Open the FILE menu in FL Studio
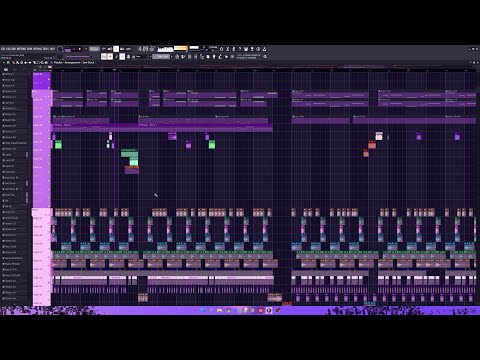 (x=3, y=49)
